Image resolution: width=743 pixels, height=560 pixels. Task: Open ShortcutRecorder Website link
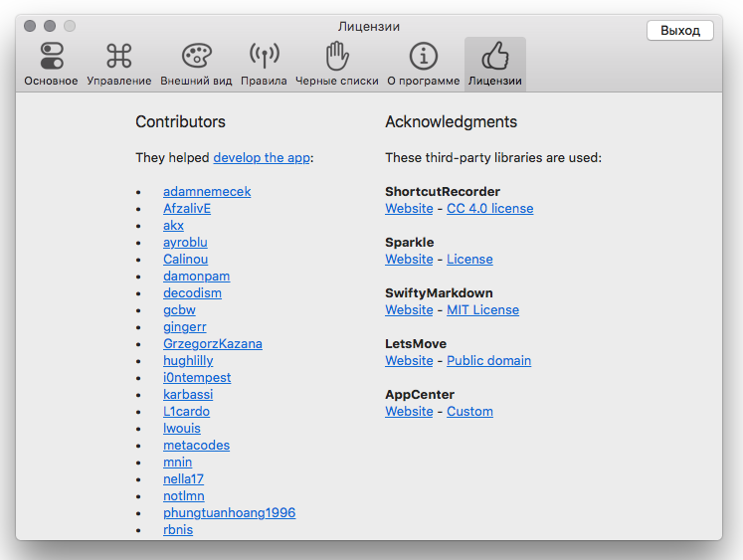click(x=409, y=209)
